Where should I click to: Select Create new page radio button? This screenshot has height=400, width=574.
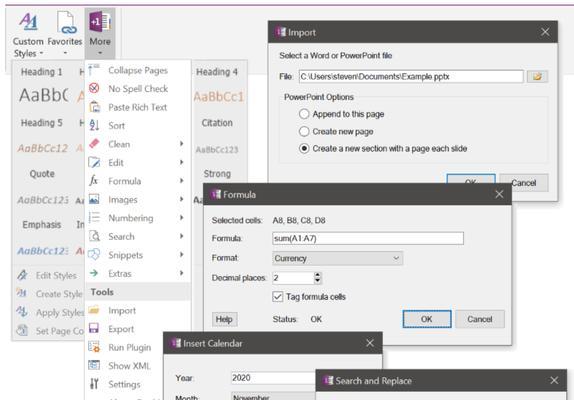tap(304, 131)
